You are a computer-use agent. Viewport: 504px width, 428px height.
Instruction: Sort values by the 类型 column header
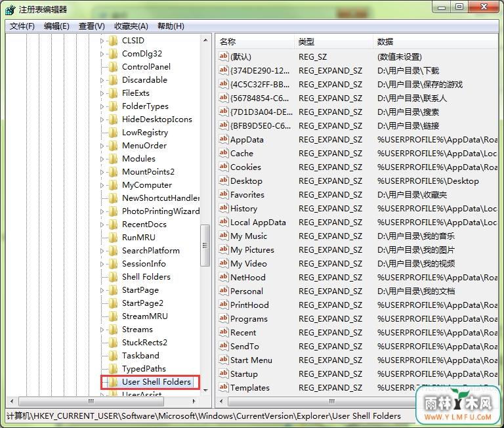click(333, 41)
